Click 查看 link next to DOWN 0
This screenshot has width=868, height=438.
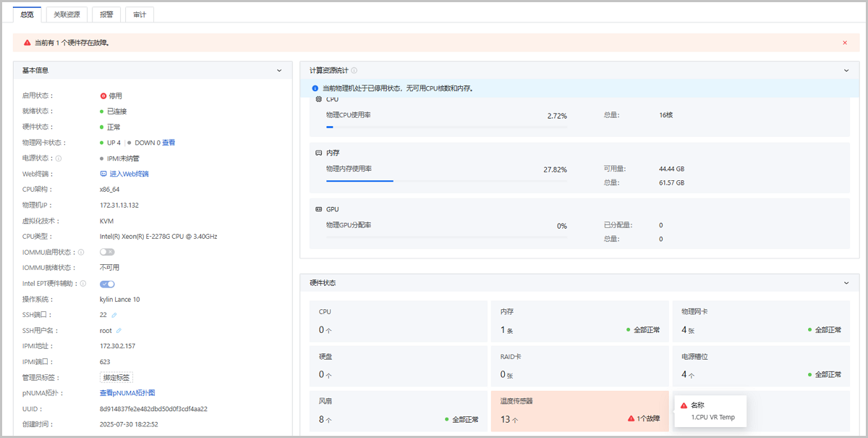tap(169, 143)
